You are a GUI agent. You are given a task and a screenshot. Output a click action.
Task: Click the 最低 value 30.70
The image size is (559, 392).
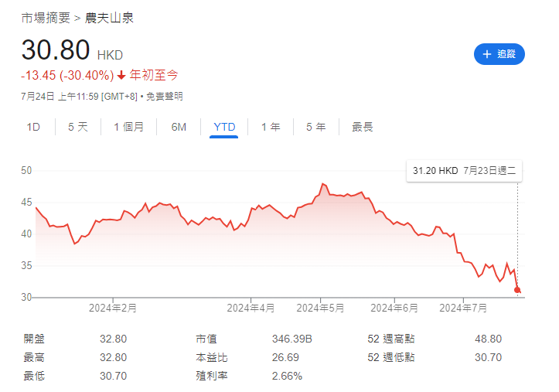click(114, 376)
